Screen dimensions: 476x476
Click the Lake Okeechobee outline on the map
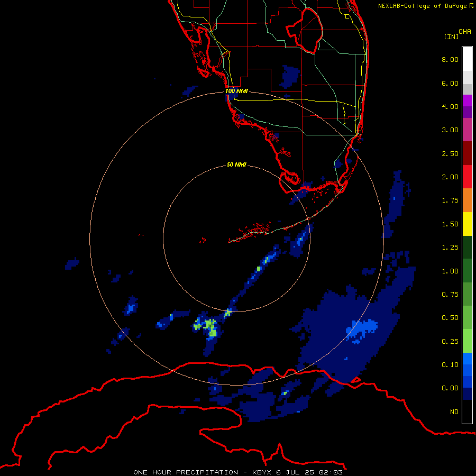pos(305,30)
